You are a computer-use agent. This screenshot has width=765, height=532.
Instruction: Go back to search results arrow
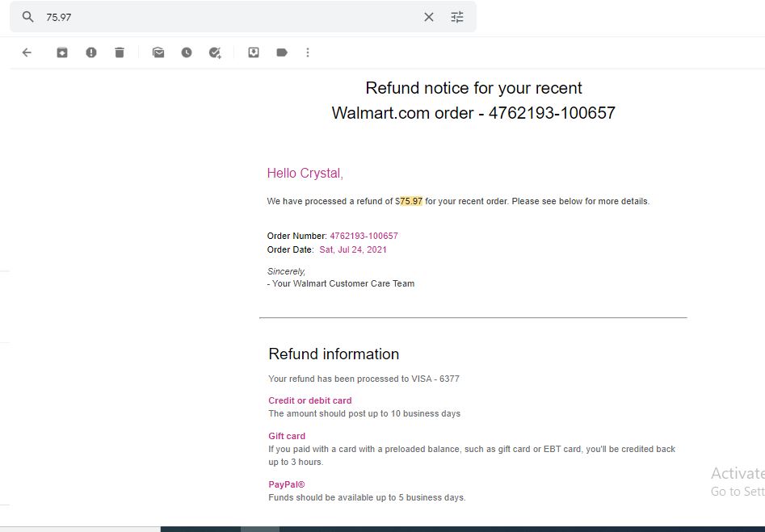point(27,52)
